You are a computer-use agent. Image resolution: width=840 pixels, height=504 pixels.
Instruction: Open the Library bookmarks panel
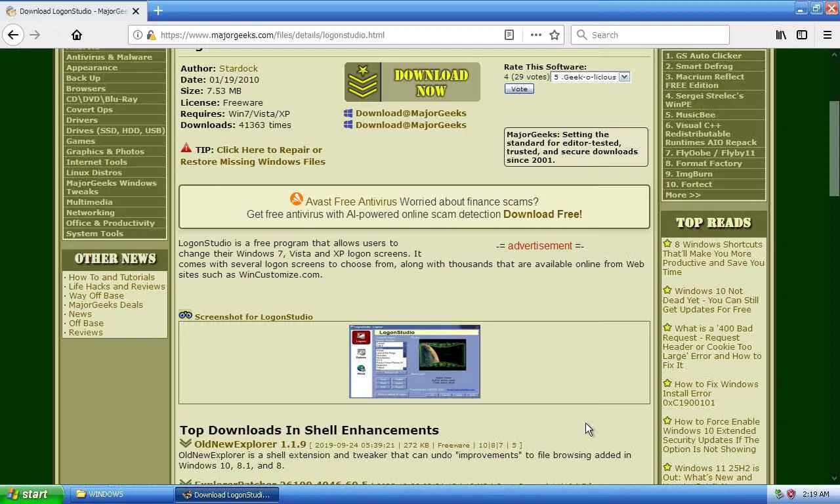pyautogui.click(x=781, y=35)
